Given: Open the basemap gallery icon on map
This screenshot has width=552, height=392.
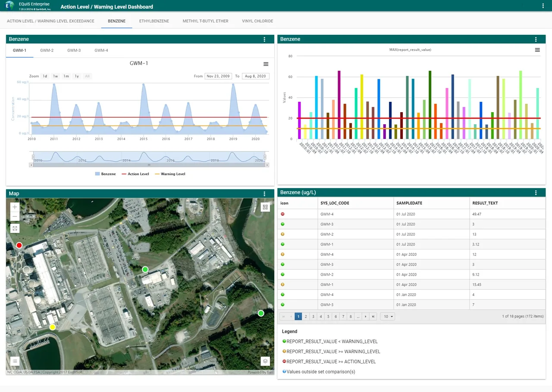Looking at the screenshot, I should tap(265, 207).
